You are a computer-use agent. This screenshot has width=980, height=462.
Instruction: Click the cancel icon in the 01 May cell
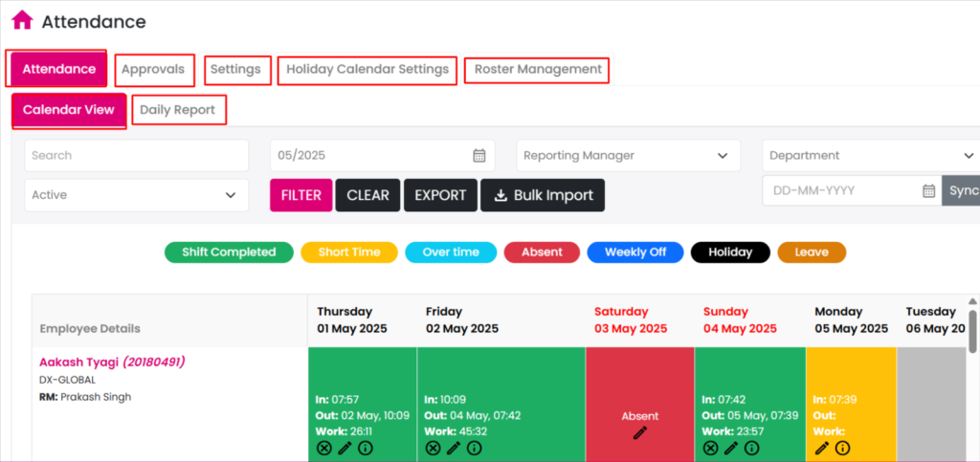pyautogui.click(x=324, y=448)
